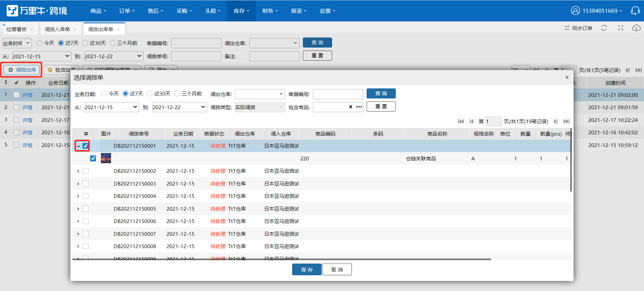The height and width of the screenshot is (291, 644).
Task: Go to previous page in dialog pager
Action: click(472, 121)
